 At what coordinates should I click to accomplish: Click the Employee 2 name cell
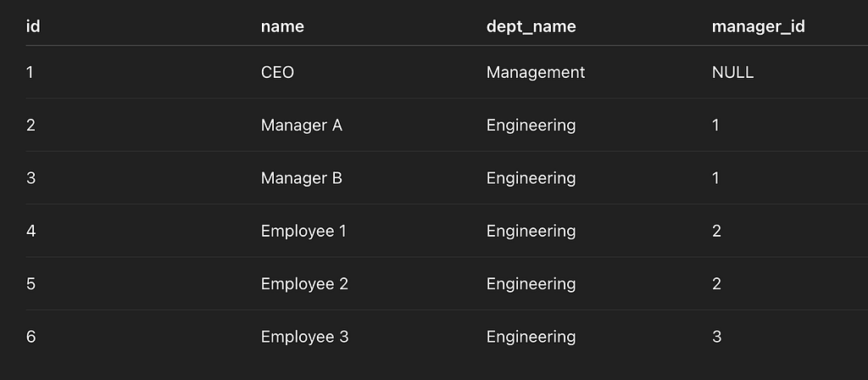click(x=304, y=283)
